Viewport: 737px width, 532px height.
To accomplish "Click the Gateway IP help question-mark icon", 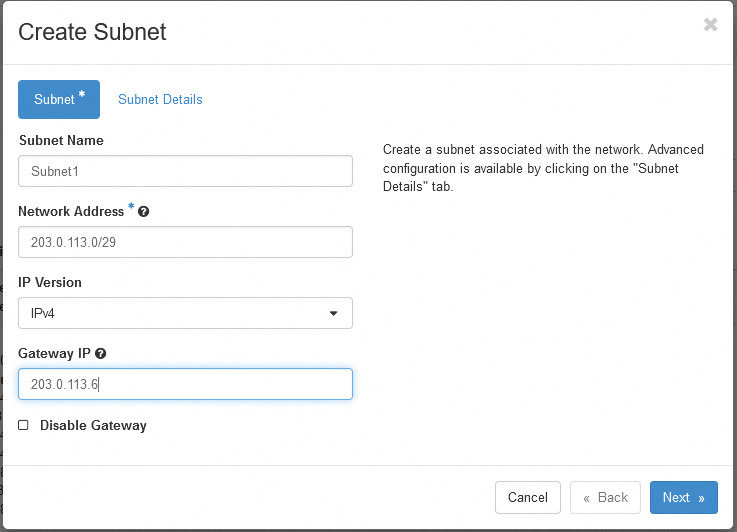I will tap(101, 354).
